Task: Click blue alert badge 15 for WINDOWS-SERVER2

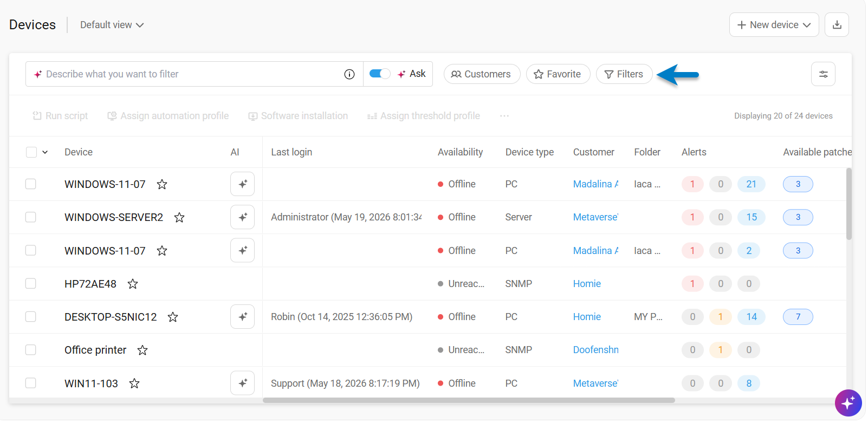Action: [x=752, y=217]
